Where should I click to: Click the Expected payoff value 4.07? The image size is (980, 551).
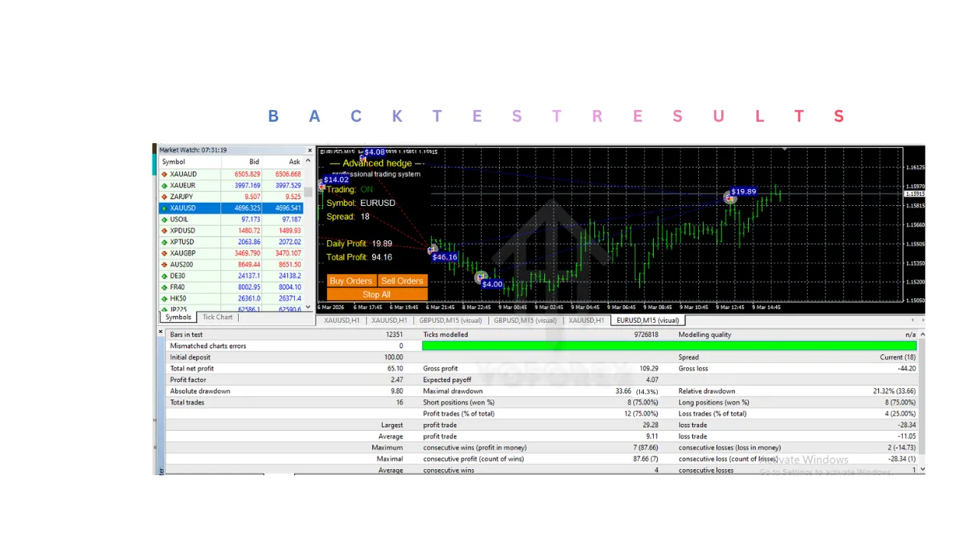tap(652, 380)
